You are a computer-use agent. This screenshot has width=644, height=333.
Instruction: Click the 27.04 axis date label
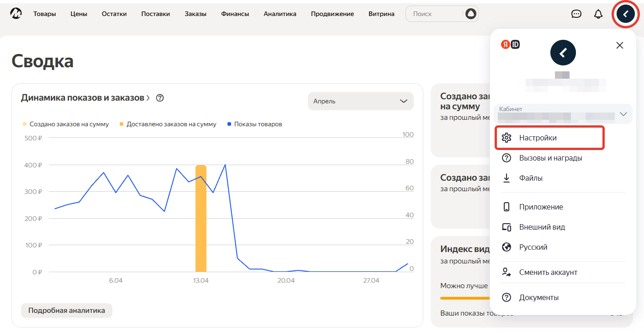click(371, 280)
